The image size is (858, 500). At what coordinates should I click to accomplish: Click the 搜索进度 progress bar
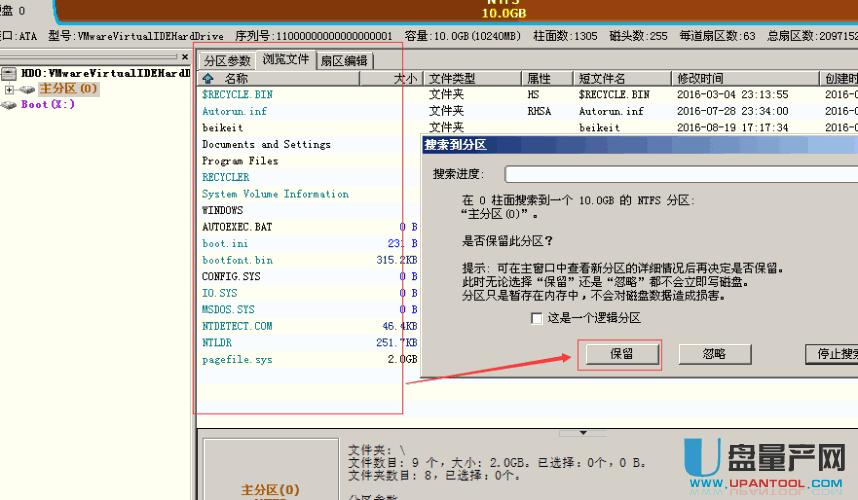click(x=680, y=174)
